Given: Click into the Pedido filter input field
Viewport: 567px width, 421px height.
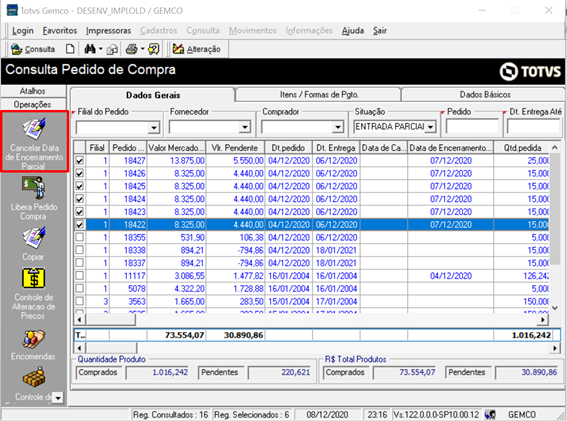Looking at the screenshot, I should pos(472,127).
